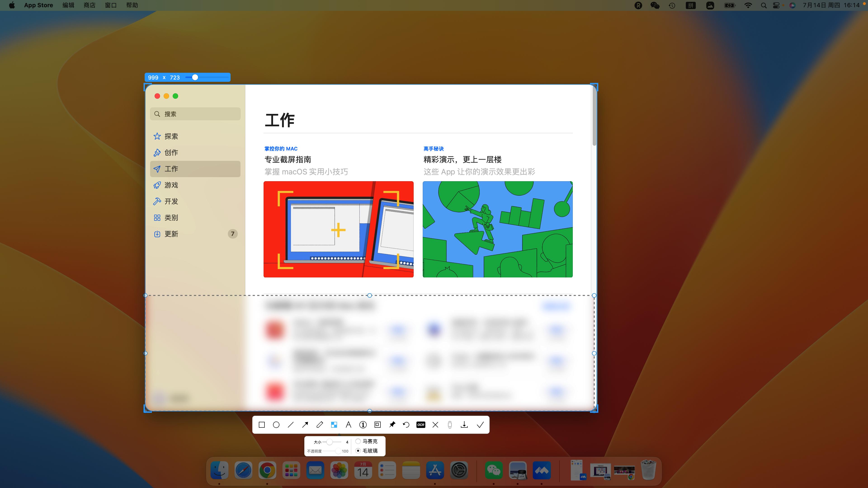Select the 毛玻璃 frosted glass radio button
Image resolution: width=868 pixels, height=488 pixels.
pyautogui.click(x=358, y=451)
